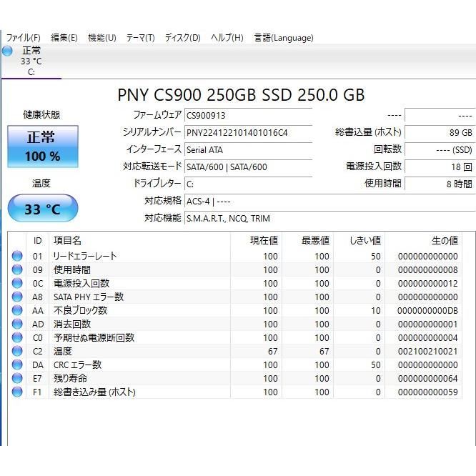Click the firmware field CS900913
This screenshot has height=476, width=476.
click(x=248, y=115)
